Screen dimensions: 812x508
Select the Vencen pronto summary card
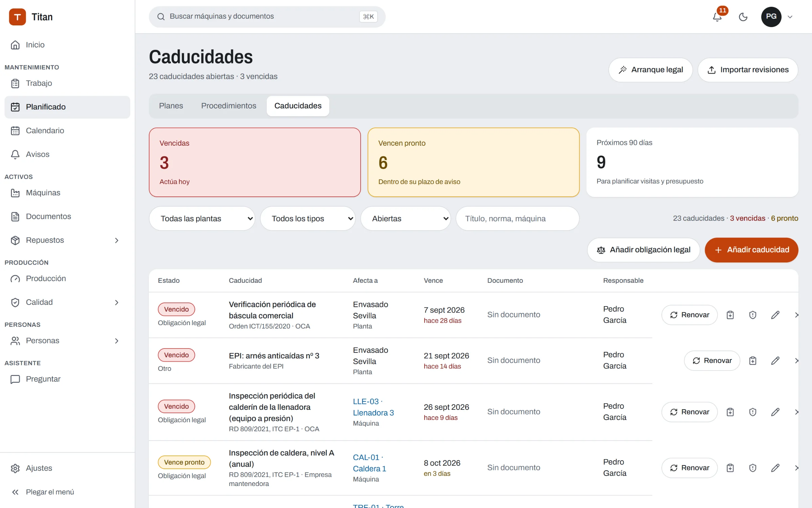pos(473,162)
